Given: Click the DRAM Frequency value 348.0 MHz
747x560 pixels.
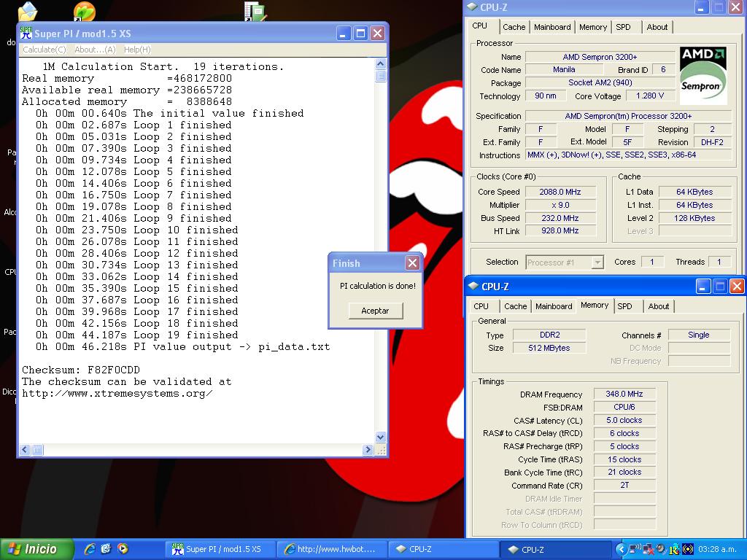Looking at the screenshot, I should (x=624, y=394).
